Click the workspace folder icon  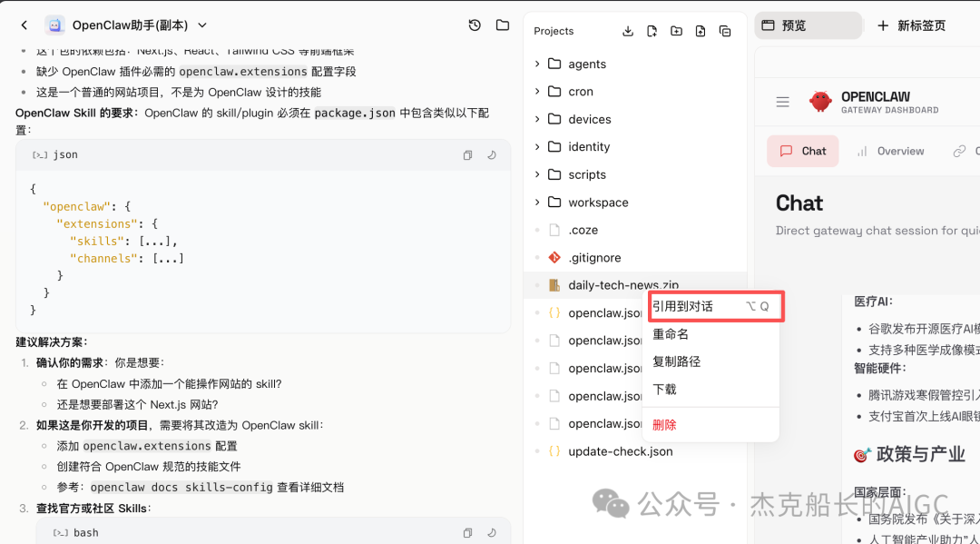pos(554,202)
